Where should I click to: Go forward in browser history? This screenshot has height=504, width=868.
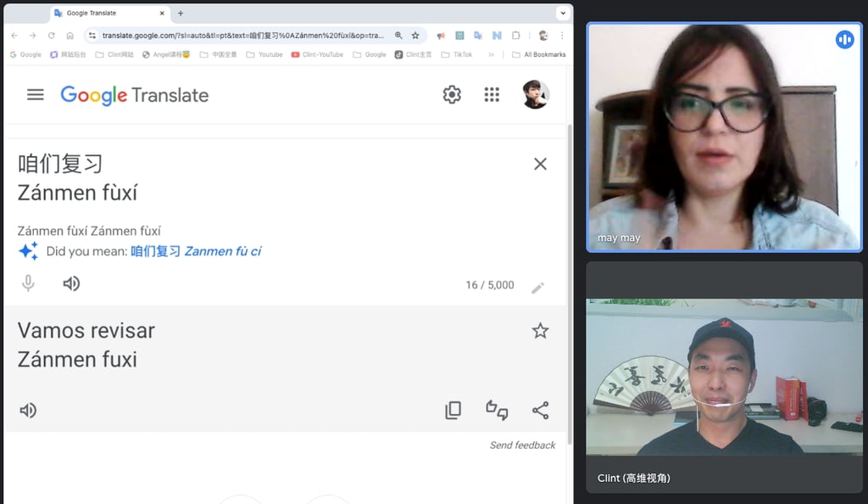[x=33, y=36]
